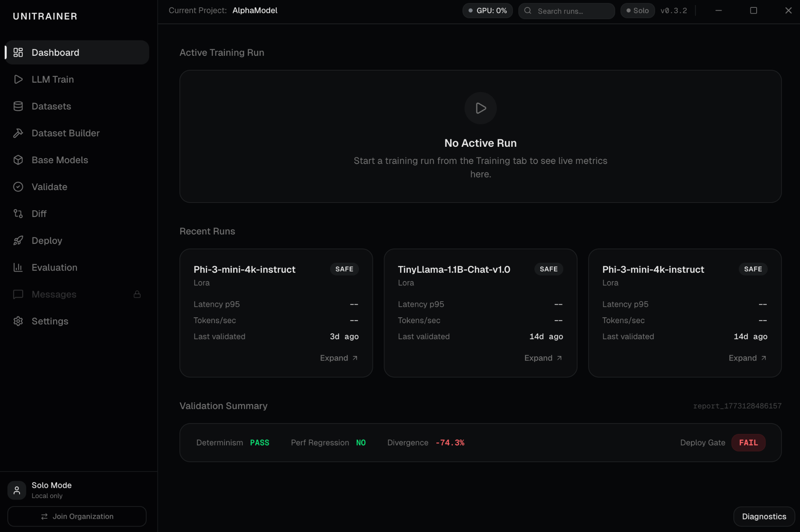Expand the TinyLlama-1.1B-Chat-v1.0 run card

click(x=543, y=358)
